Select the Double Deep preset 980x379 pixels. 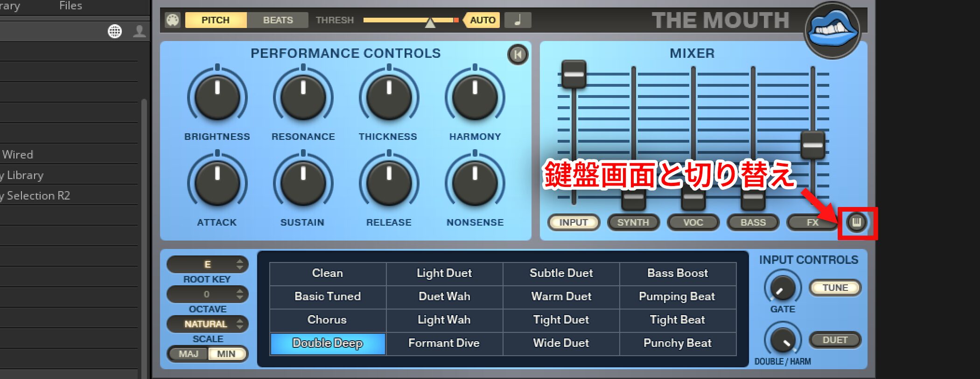coord(328,343)
